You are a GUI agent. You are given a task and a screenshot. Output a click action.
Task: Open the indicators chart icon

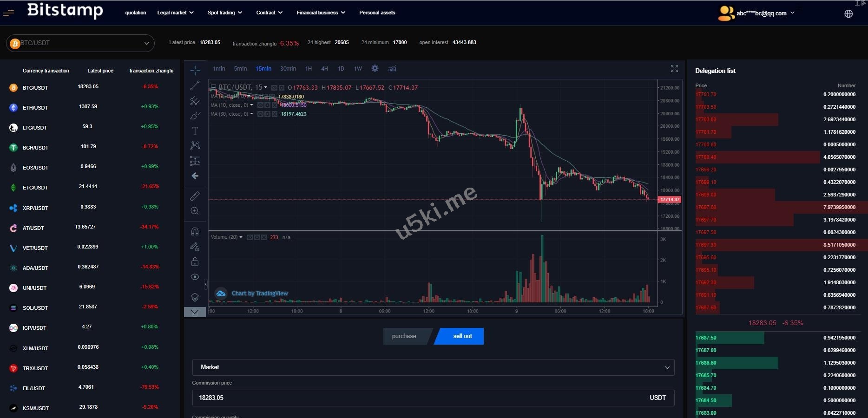pos(392,69)
